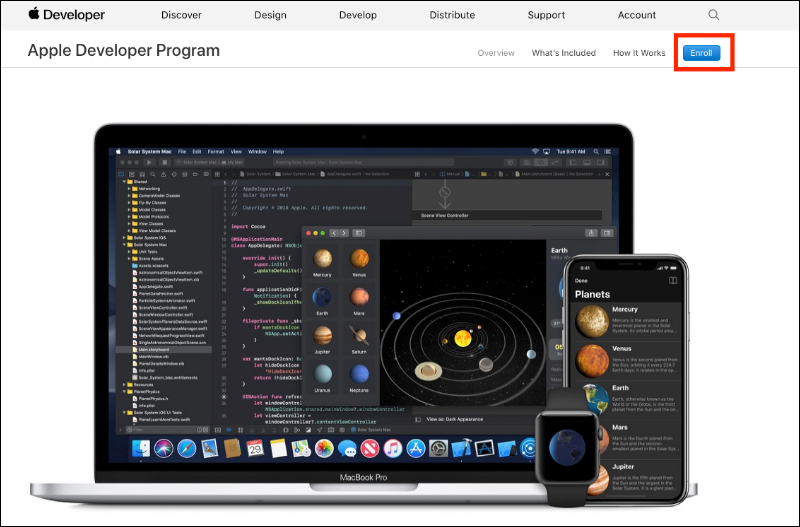Open Safari from the MacBook Dock
Image resolution: width=800 pixels, height=527 pixels.
[186, 448]
